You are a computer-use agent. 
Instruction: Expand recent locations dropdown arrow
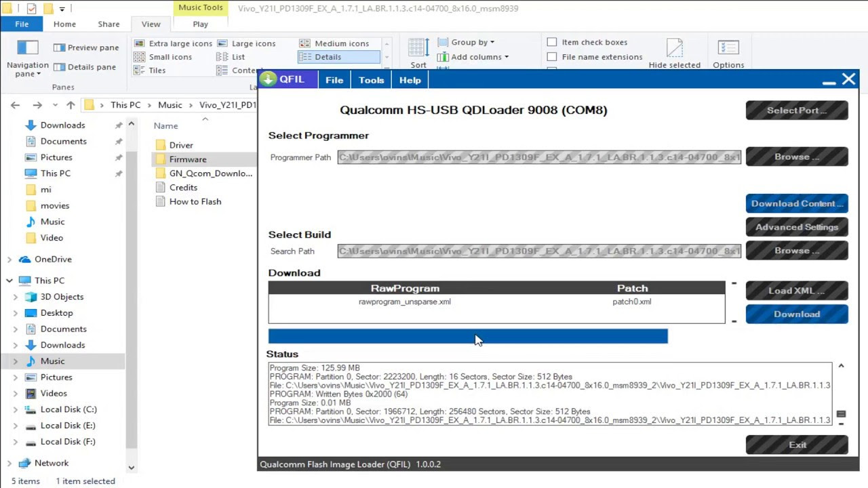pyautogui.click(x=55, y=105)
